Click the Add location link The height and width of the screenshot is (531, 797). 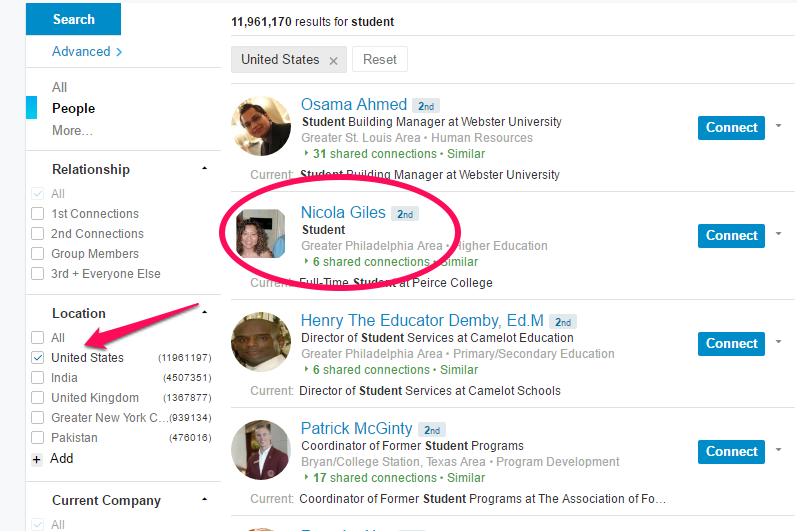(x=62, y=458)
